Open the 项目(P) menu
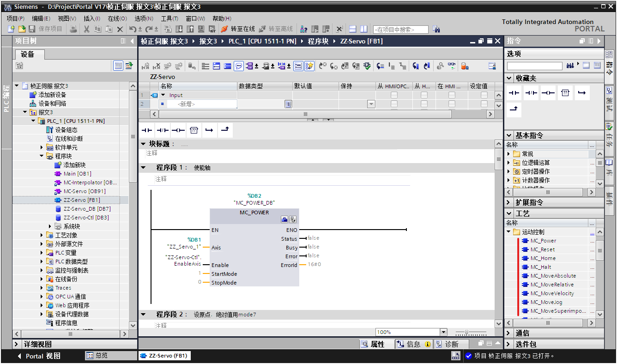The width and height of the screenshot is (617, 364). [16, 18]
